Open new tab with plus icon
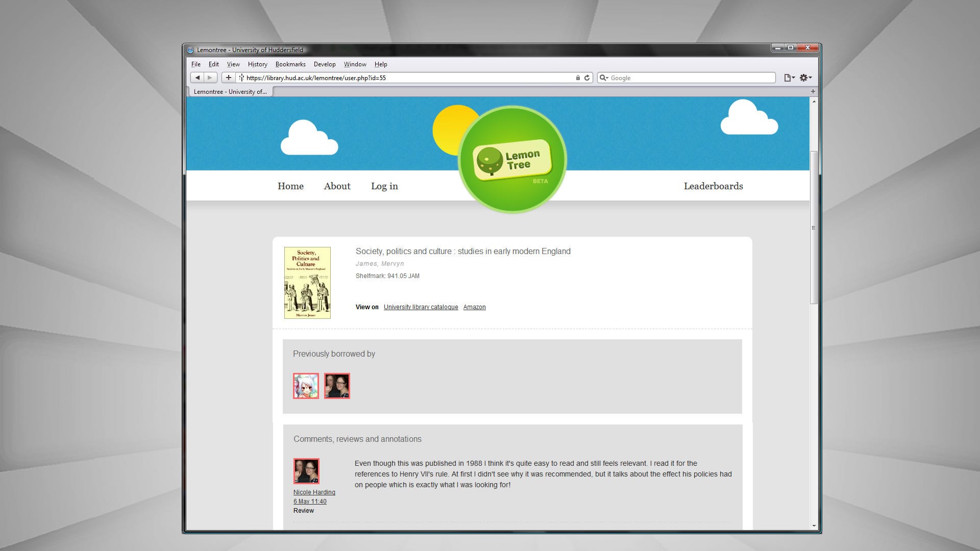Screen dimensions: 980x551 click(x=813, y=91)
